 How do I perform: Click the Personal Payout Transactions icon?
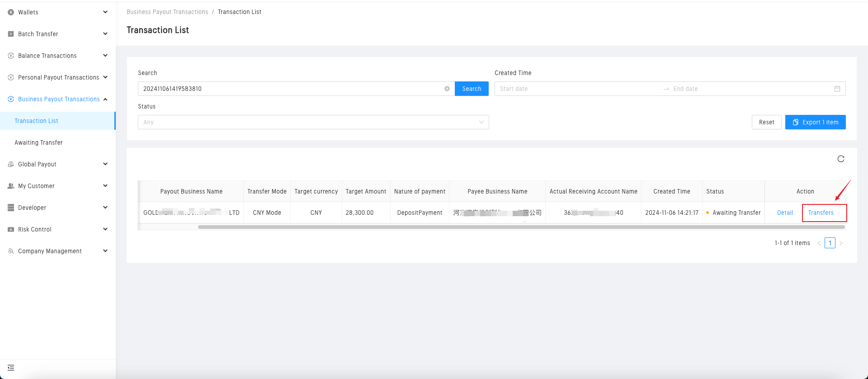pos(11,77)
